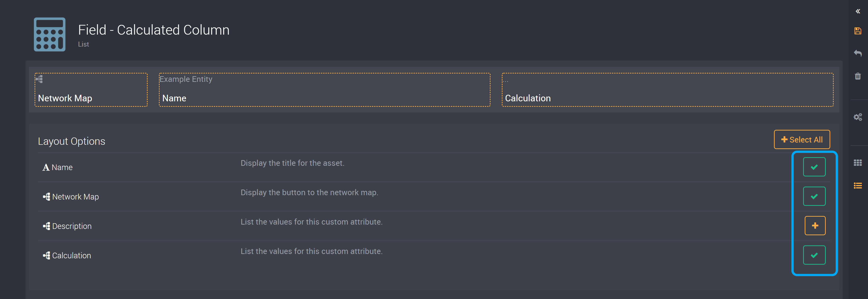Click the Network Map row tree icon
Image resolution: width=868 pixels, height=299 pixels.
tap(47, 197)
